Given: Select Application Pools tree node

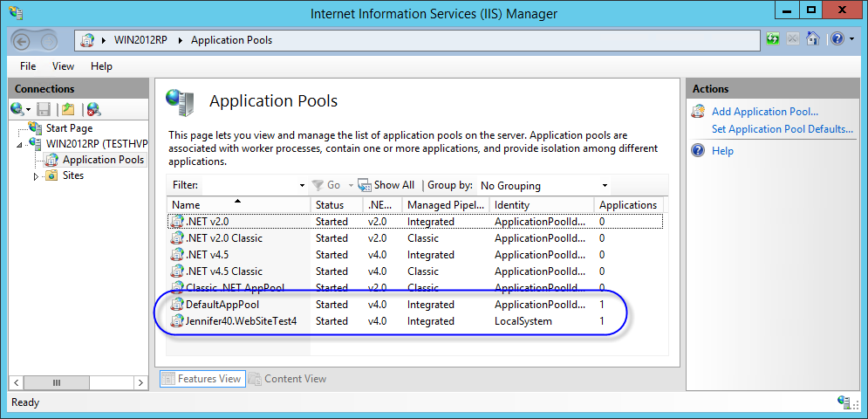Looking at the screenshot, I should pos(103,160).
